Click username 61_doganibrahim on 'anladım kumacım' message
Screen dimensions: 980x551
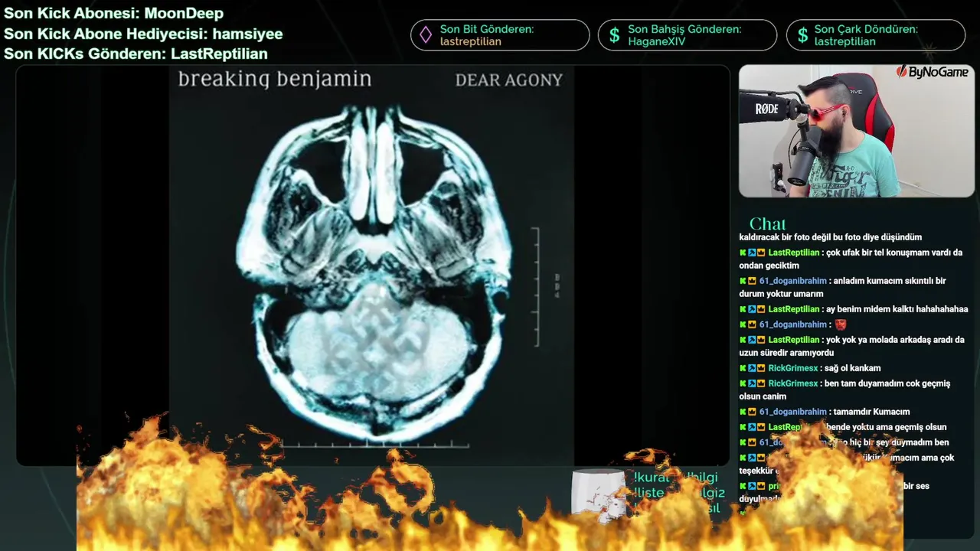793,281
